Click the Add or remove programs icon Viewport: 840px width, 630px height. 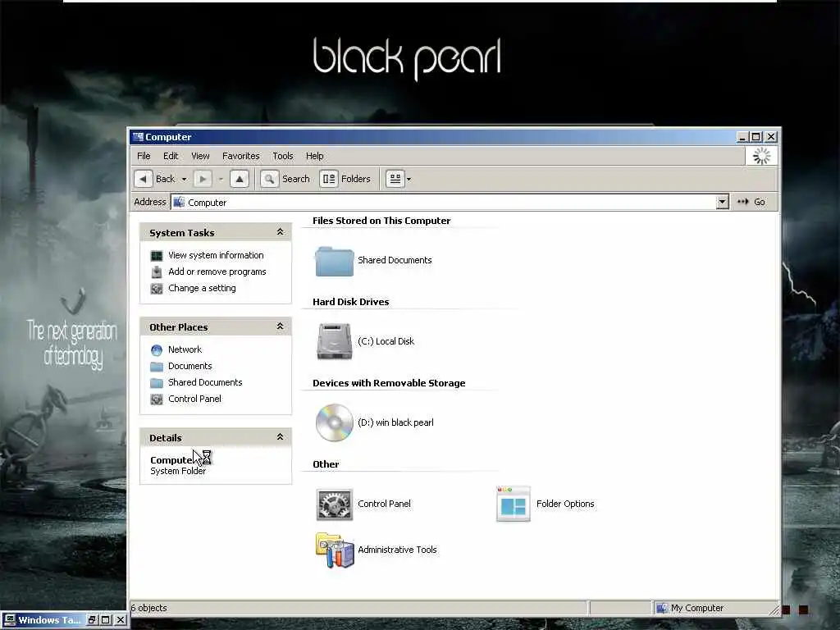pos(157,272)
